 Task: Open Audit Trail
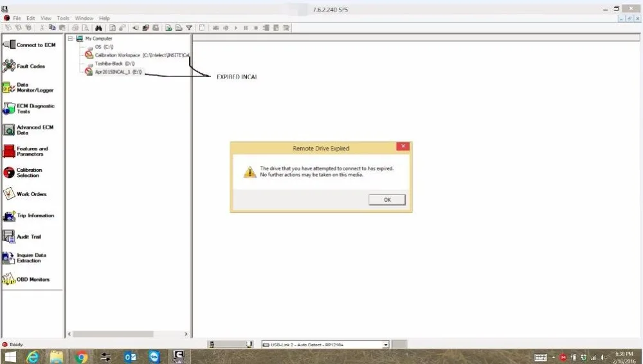click(22, 237)
